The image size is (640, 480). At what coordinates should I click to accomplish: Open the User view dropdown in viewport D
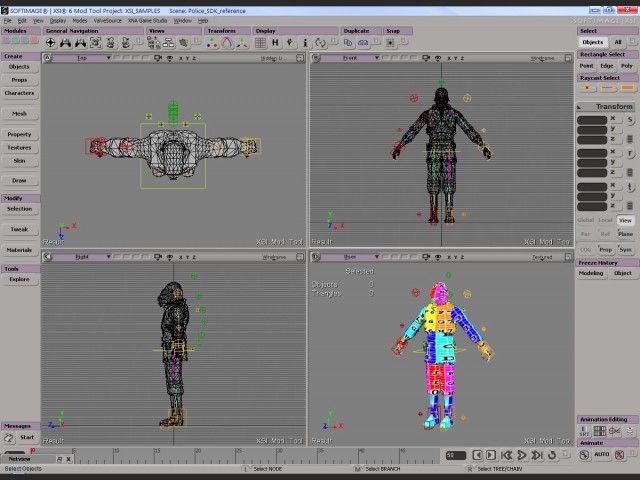click(351, 257)
